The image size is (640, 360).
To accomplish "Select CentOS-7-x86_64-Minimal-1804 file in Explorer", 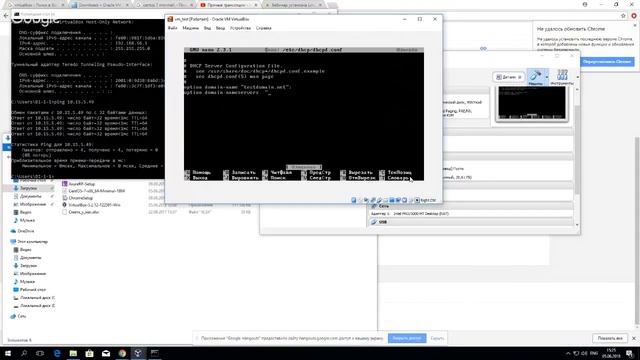I will [x=96, y=191].
